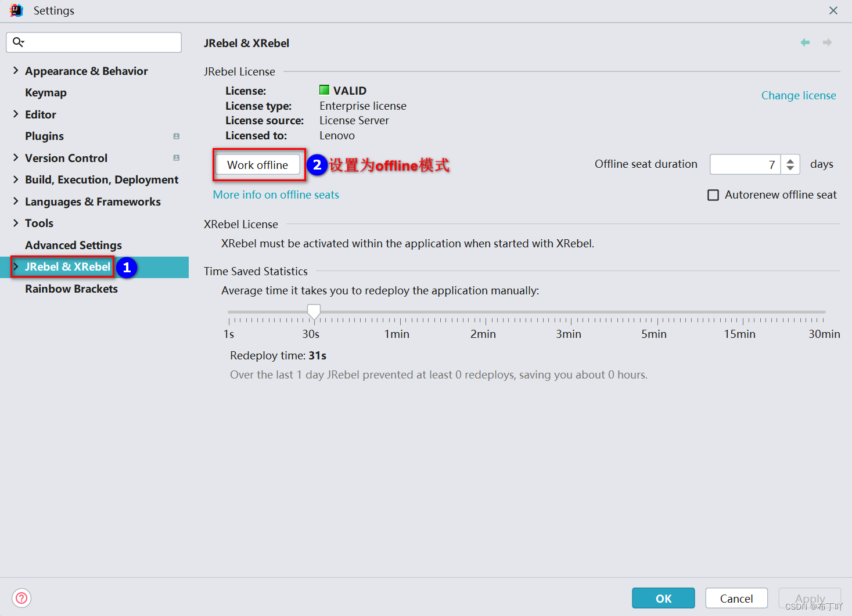Focus the settings search field
852x616 pixels.
point(94,42)
